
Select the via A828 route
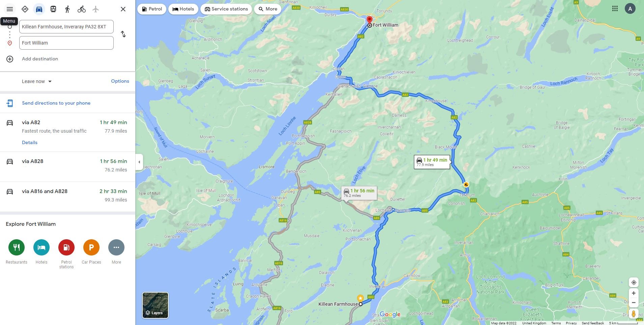pyautogui.click(x=67, y=165)
